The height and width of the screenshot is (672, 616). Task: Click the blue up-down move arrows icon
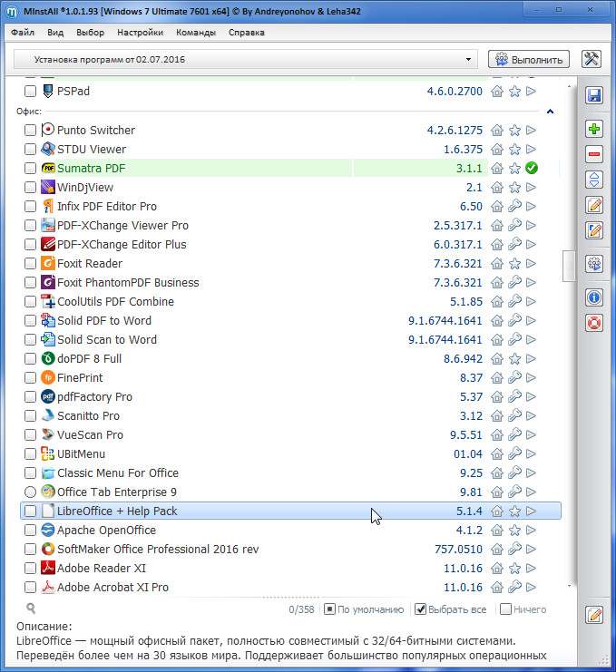click(594, 180)
